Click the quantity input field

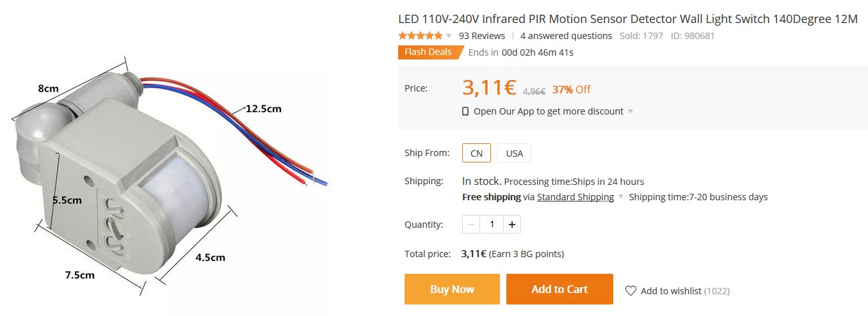point(492,225)
